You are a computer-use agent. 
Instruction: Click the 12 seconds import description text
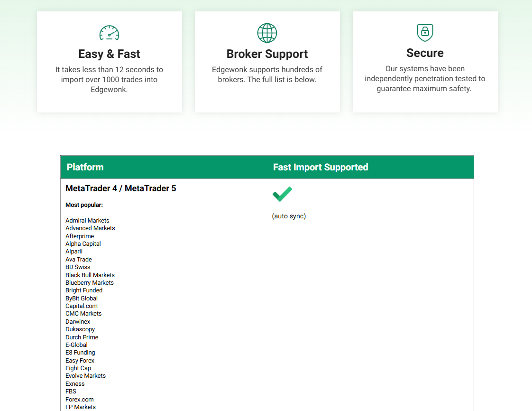click(x=109, y=79)
